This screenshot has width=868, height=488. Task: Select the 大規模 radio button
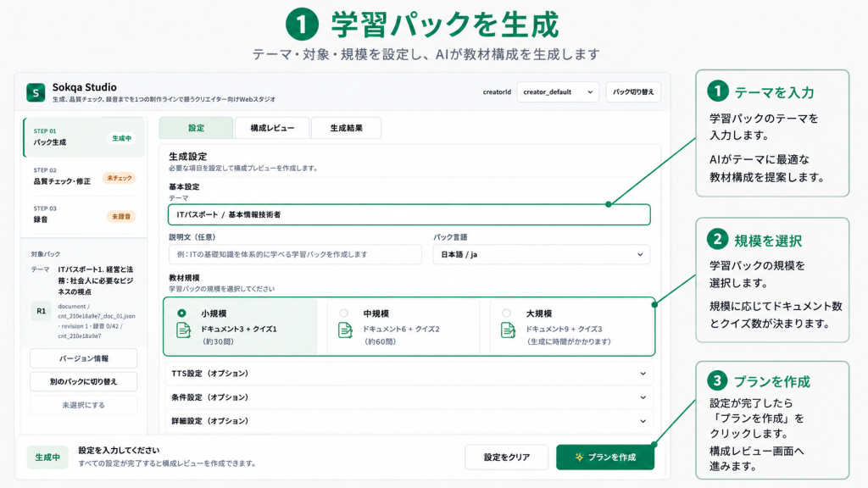point(506,313)
